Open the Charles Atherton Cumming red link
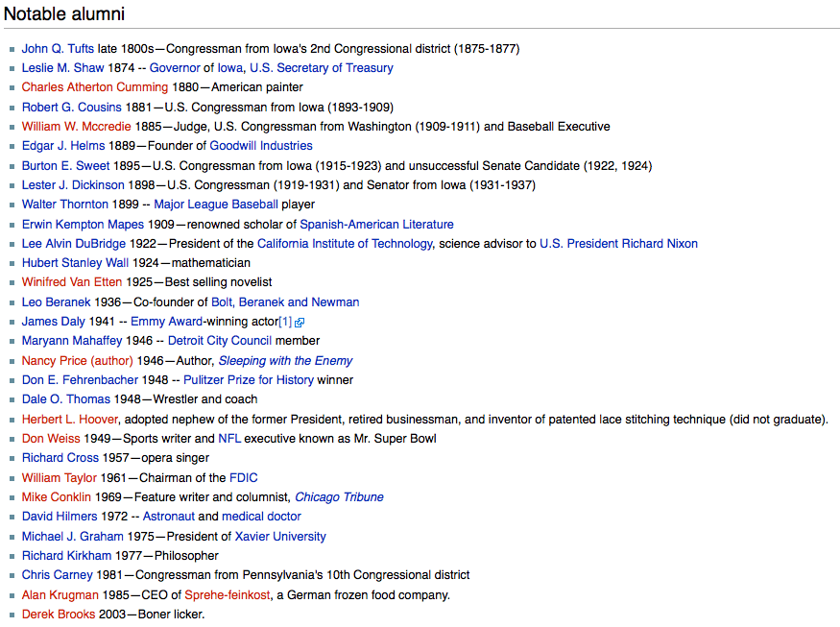840x627 pixels. point(94,87)
